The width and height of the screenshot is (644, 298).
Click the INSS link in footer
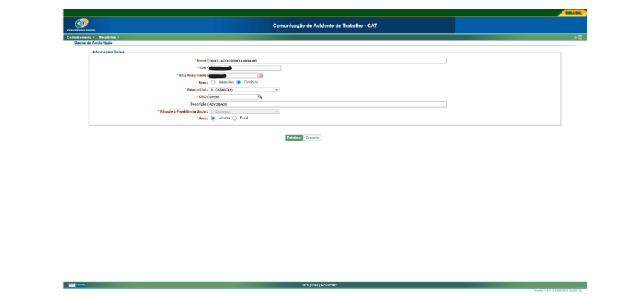coord(315,285)
